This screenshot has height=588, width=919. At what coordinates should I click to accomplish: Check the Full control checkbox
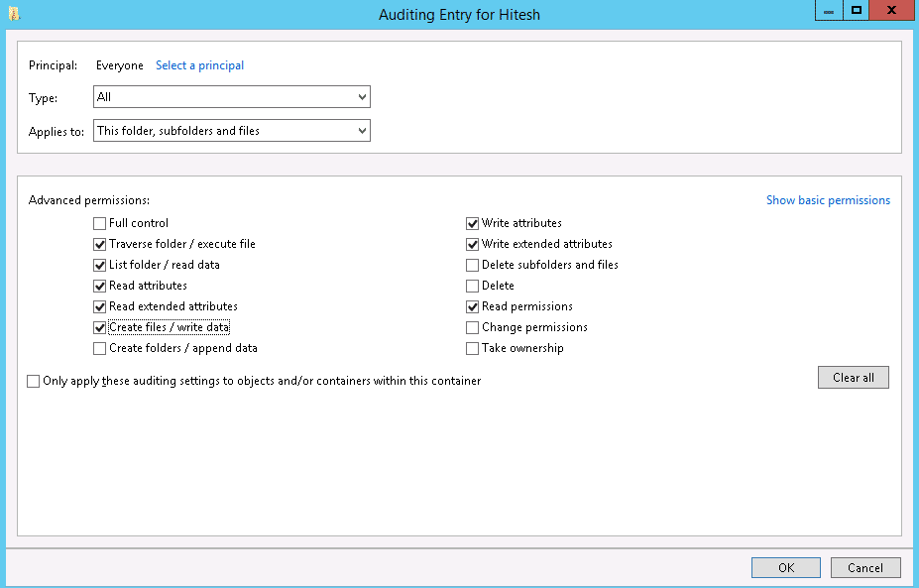pos(100,223)
